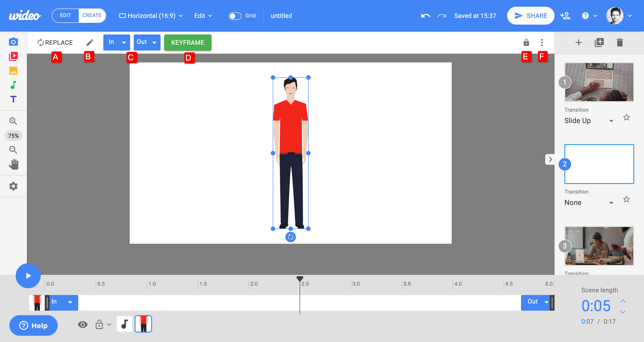Duplicate the current scene
This screenshot has width=644, height=342.
(599, 43)
